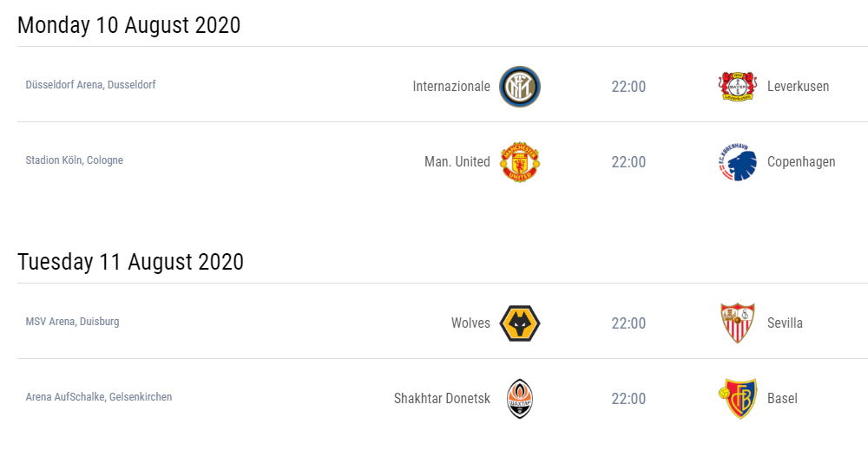Click the FC Copenhagen lion crest
Image resolution: width=868 pixels, height=450 pixels.
pos(738,162)
